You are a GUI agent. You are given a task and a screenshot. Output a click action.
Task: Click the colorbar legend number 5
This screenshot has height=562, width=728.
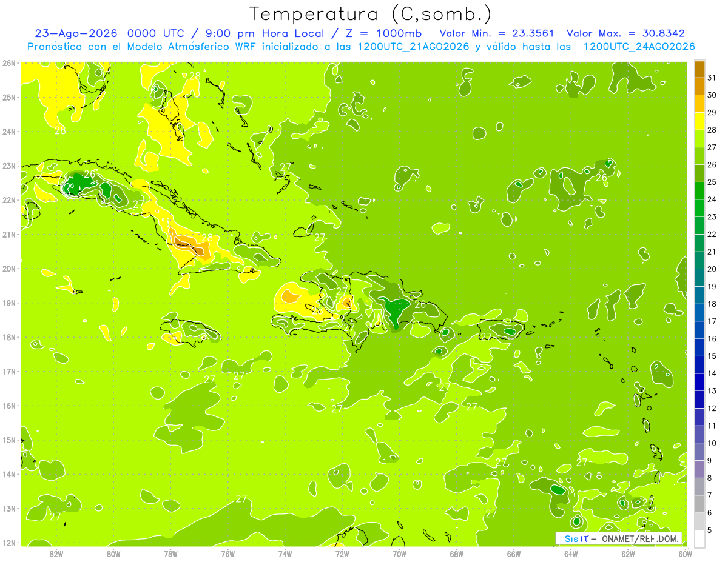[x=710, y=530]
